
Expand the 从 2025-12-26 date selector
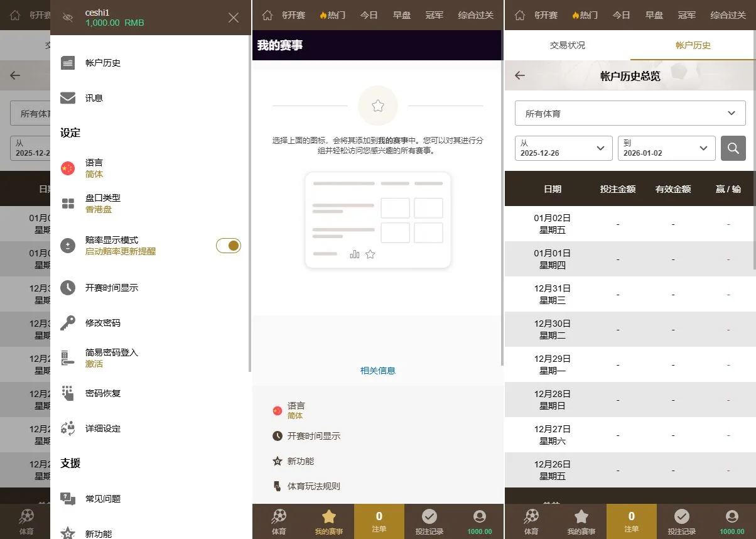click(x=563, y=148)
